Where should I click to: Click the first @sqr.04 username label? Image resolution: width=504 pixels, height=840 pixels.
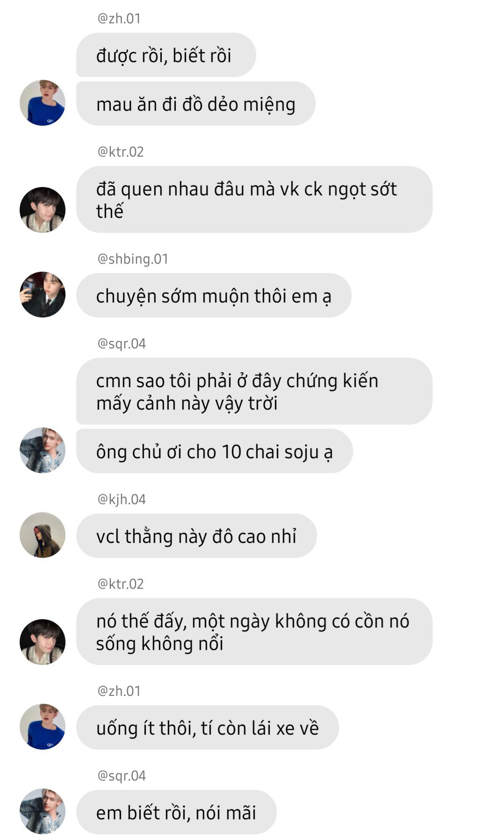tap(122, 344)
